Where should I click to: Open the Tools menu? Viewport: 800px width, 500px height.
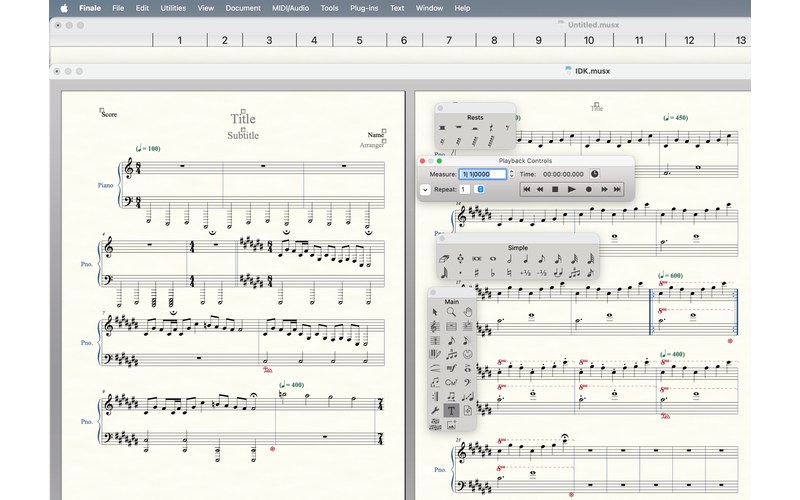(x=329, y=8)
